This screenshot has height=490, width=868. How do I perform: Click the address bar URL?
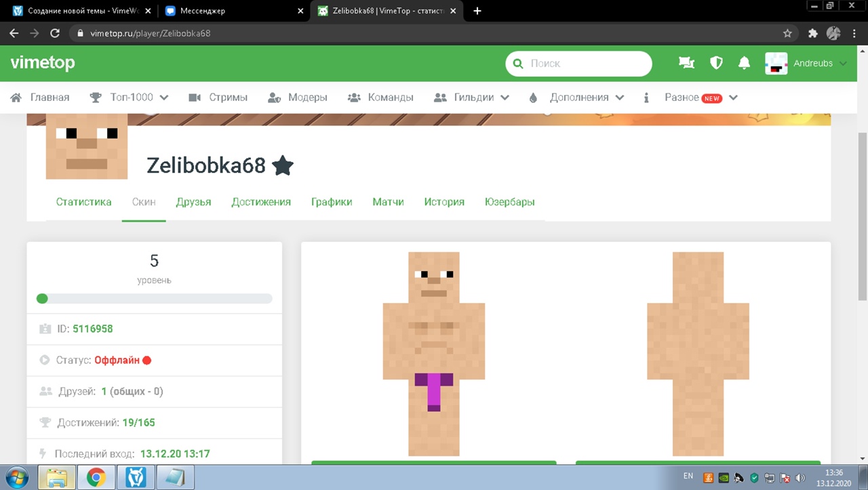click(150, 33)
